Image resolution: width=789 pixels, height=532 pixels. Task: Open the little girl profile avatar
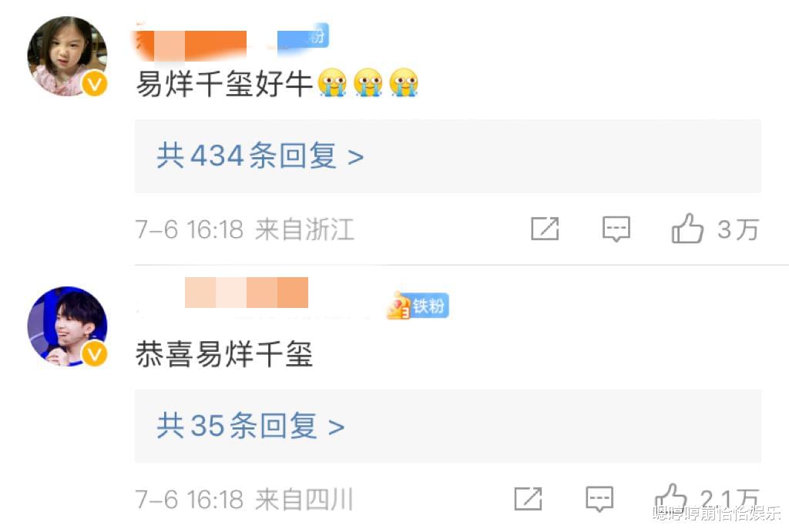click(68, 55)
